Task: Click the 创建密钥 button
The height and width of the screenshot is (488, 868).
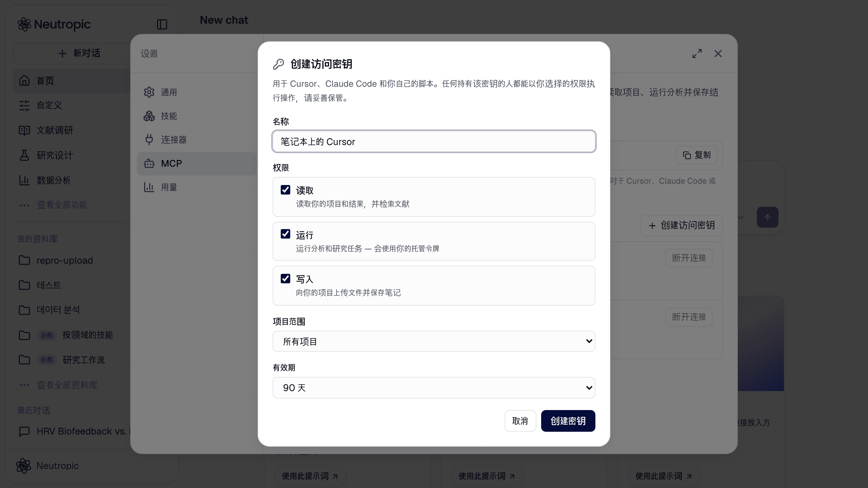Action: (568, 421)
